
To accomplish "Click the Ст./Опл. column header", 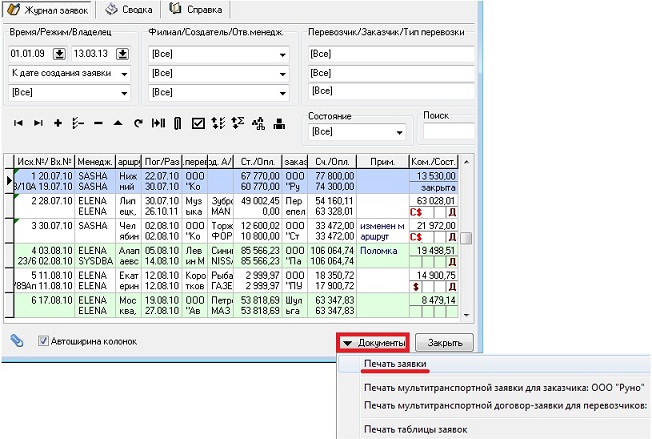I will [257, 161].
